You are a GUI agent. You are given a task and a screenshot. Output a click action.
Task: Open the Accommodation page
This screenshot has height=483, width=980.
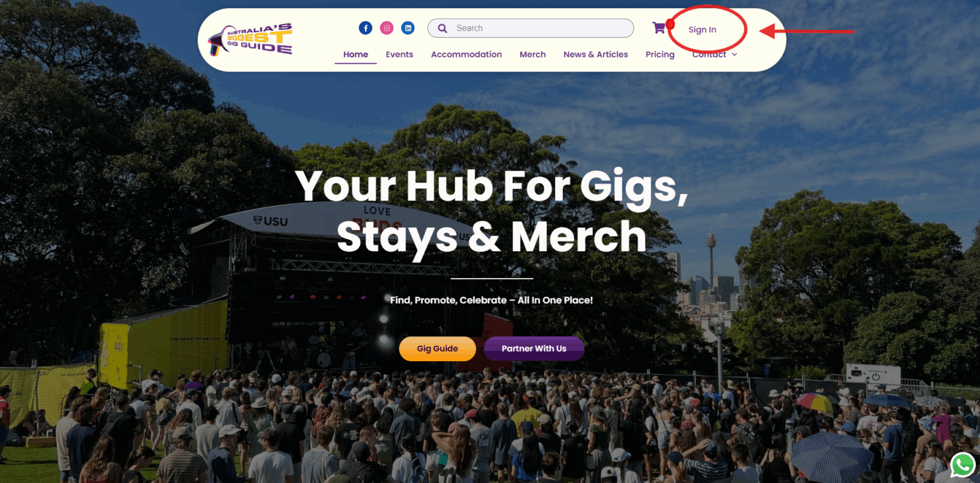pyautogui.click(x=466, y=54)
